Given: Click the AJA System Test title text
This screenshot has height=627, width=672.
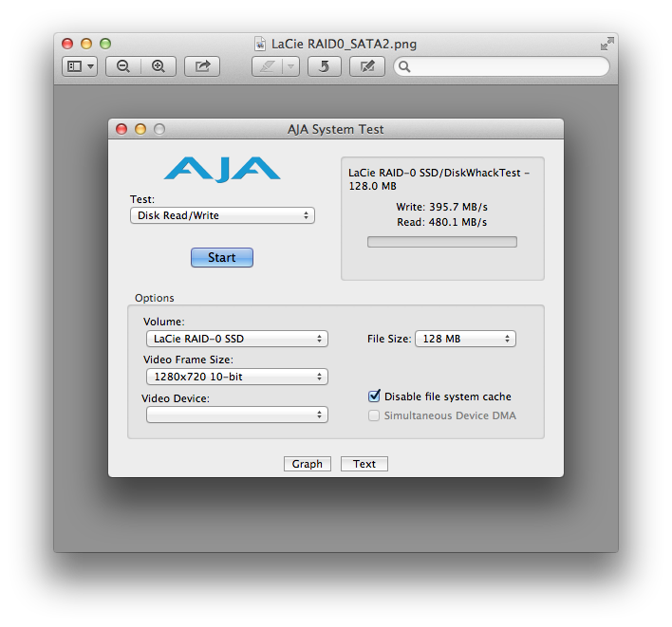Looking at the screenshot, I should click(x=336, y=129).
